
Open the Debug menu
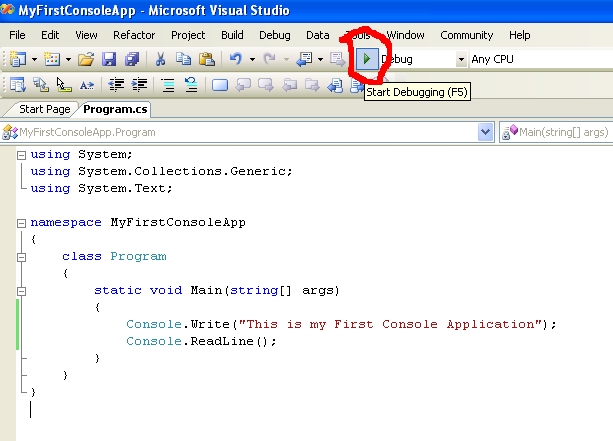(x=275, y=35)
